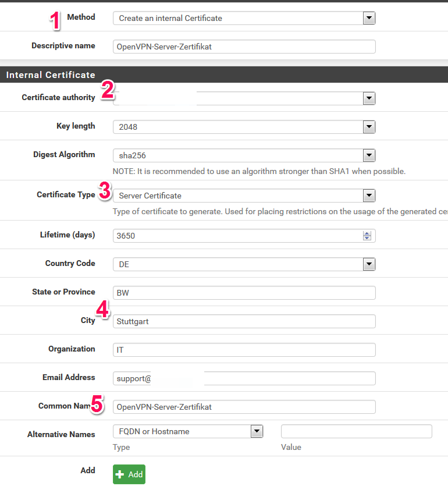Click the Common Name input field
This screenshot has width=448, height=486.
pyautogui.click(x=244, y=407)
